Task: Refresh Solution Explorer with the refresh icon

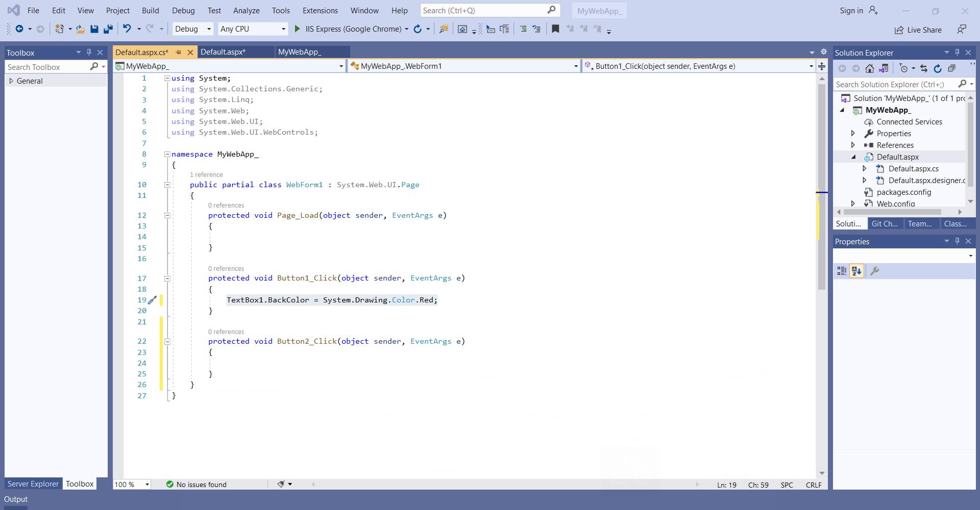Action: coord(938,68)
